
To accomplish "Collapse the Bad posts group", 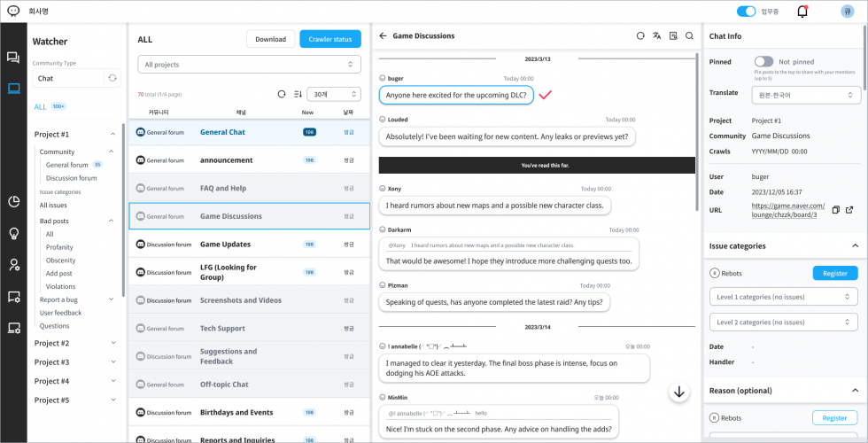I will [111, 221].
